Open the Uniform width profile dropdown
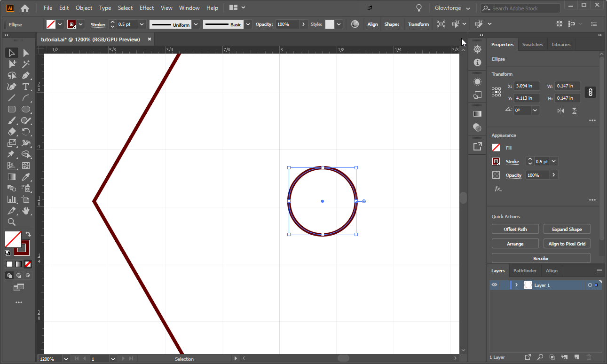This screenshot has width=607, height=364. pyautogui.click(x=196, y=24)
